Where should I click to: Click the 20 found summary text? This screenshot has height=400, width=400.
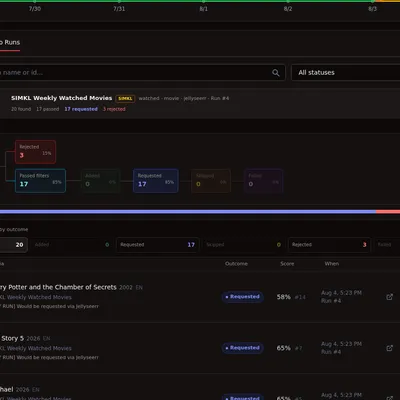coord(21,109)
